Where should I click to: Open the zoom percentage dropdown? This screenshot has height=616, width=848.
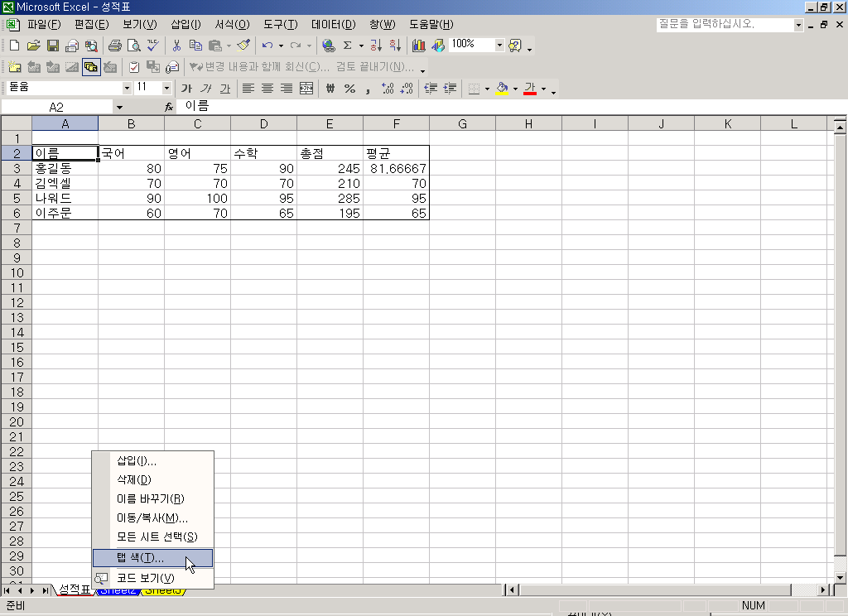tap(499, 46)
